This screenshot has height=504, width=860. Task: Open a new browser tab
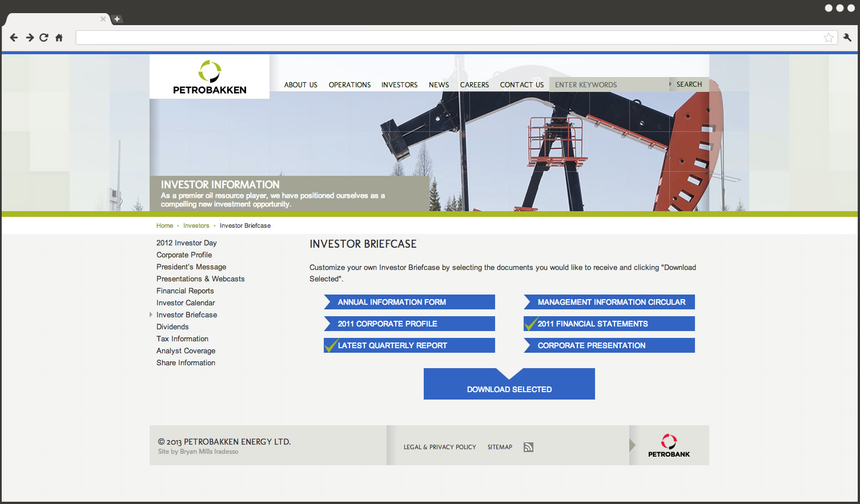117,19
